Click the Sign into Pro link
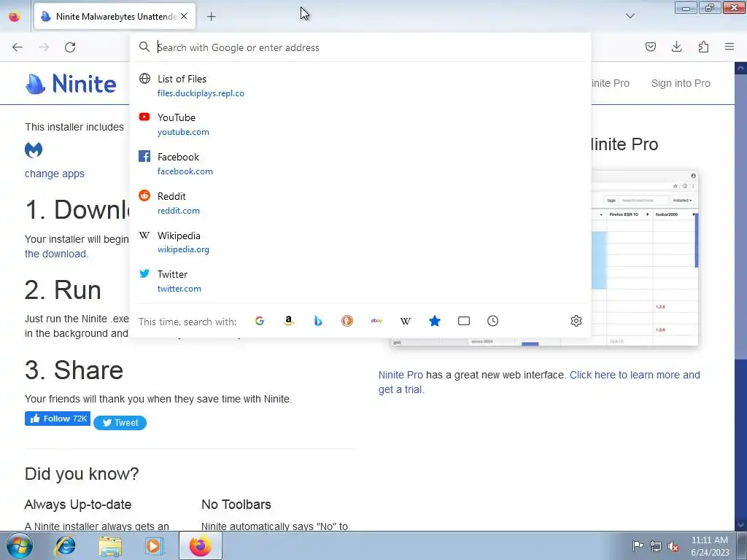The height and width of the screenshot is (560, 747). [x=681, y=83]
